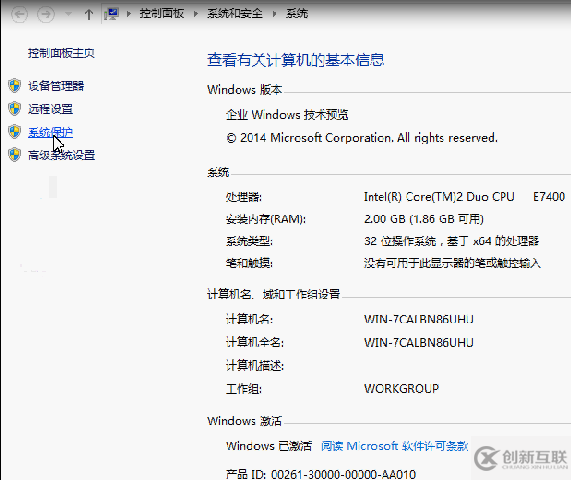Expand chevron after 系统和安全 breadcrumb
This screenshot has width=571, height=480.
pyautogui.click(x=275, y=14)
